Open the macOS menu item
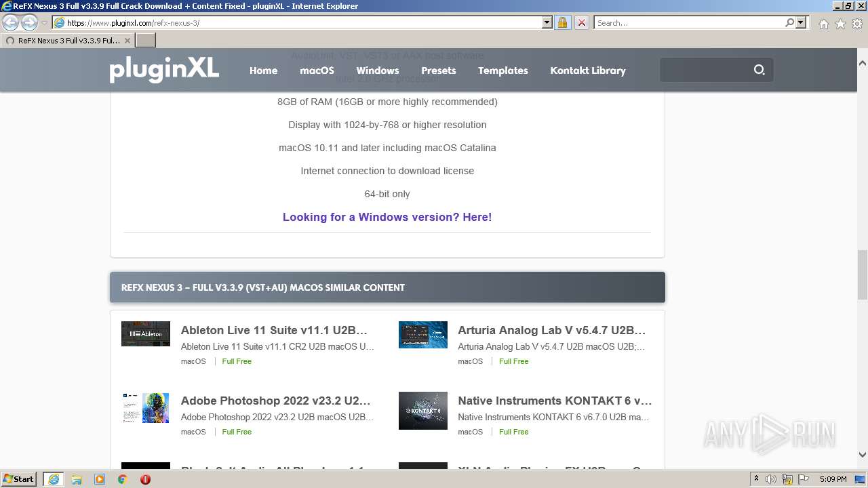 tap(317, 70)
